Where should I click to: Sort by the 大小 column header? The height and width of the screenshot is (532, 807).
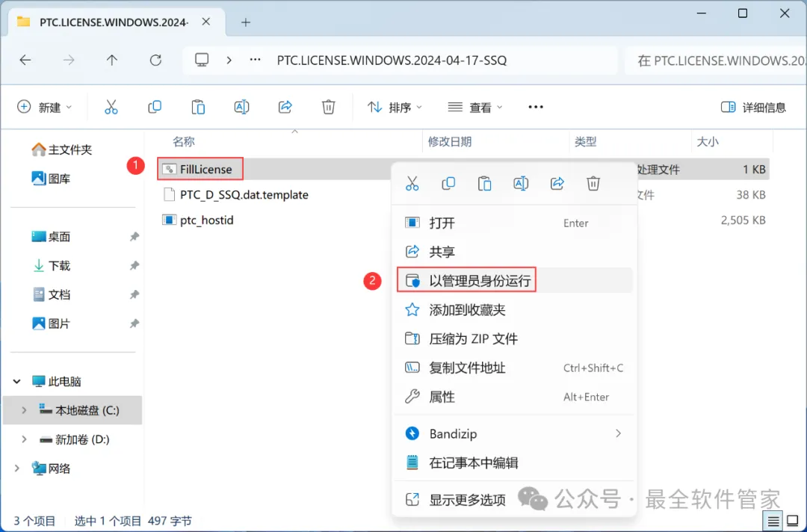tap(708, 141)
